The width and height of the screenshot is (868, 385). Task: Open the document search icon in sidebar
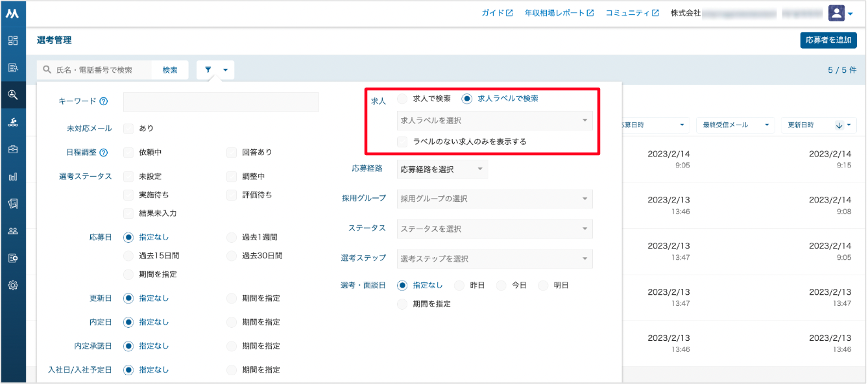[12, 68]
